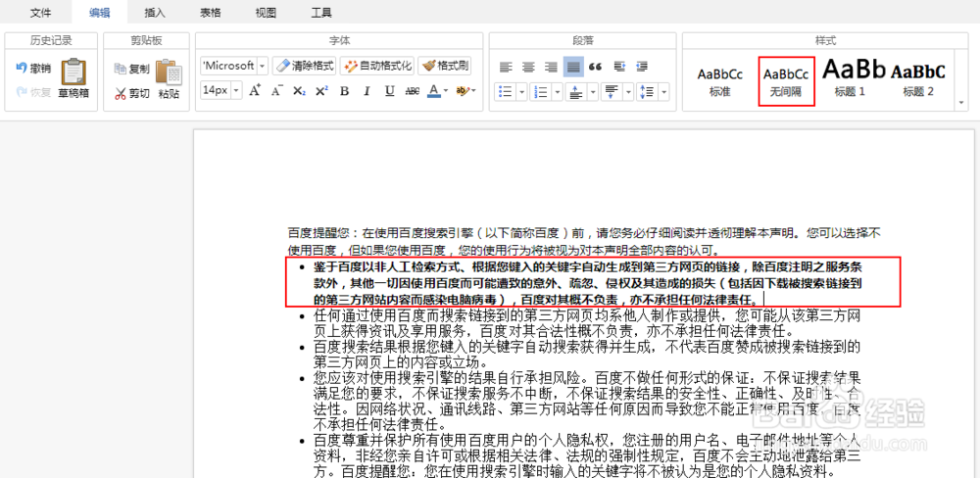
Task: Center align the text
Action: click(528, 67)
